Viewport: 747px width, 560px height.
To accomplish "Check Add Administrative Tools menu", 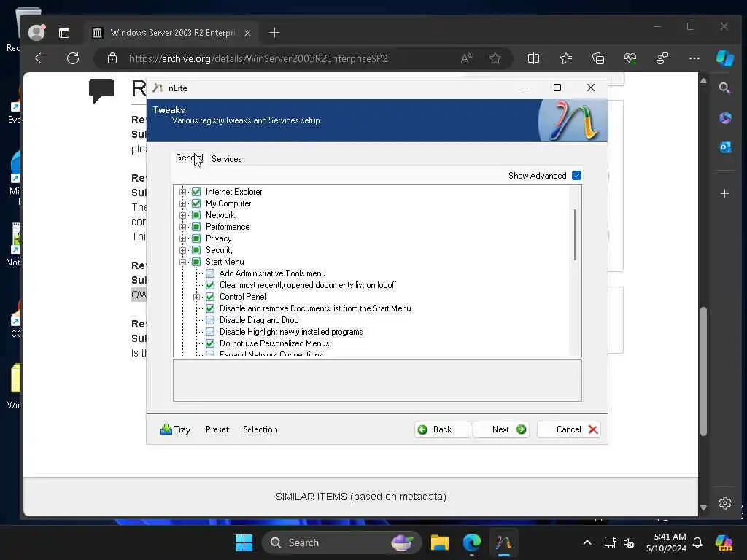I will (210, 273).
